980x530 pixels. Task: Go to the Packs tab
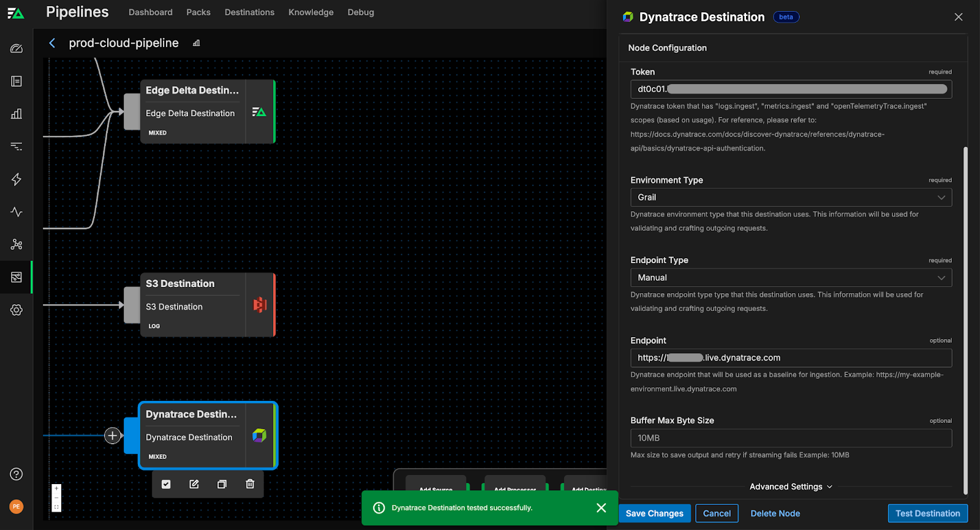click(x=198, y=12)
